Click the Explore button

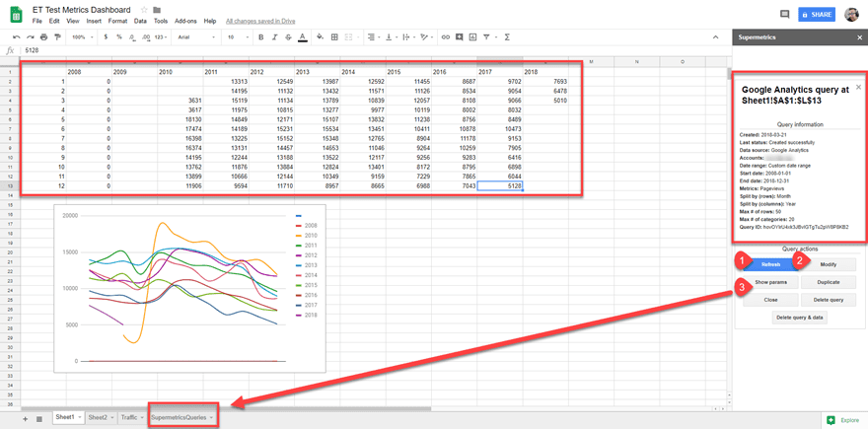(842, 420)
